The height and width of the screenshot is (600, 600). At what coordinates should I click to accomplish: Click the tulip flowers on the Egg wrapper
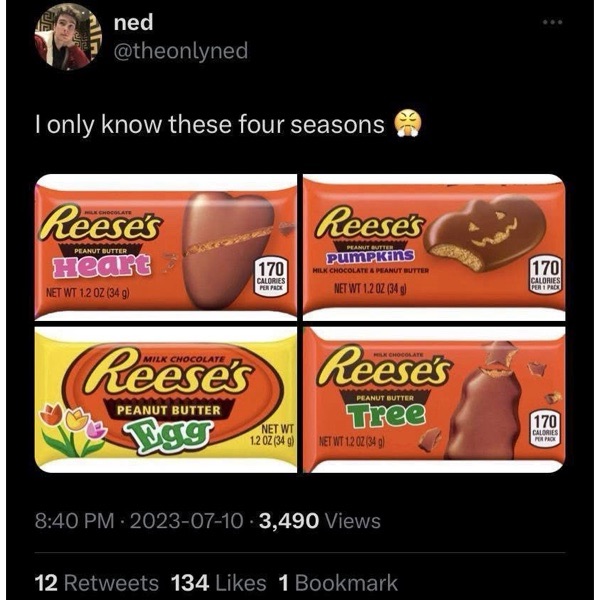click(x=70, y=427)
